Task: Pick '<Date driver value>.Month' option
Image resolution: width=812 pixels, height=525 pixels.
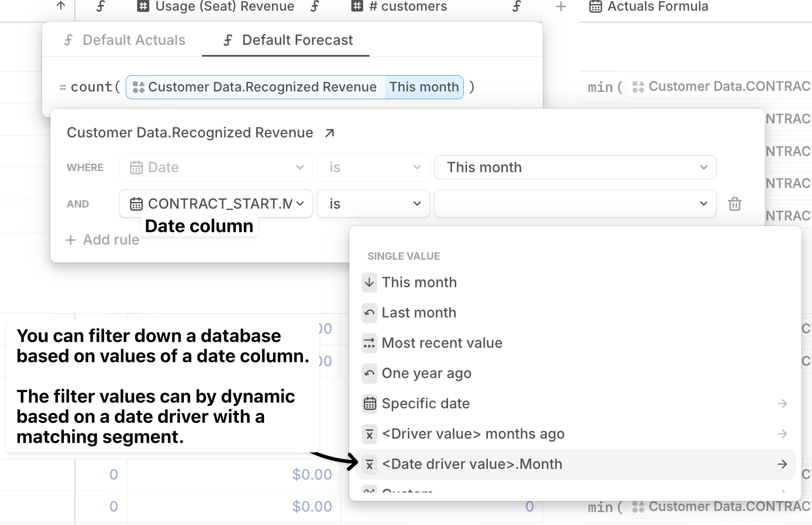Action: click(x=472, y=464)
